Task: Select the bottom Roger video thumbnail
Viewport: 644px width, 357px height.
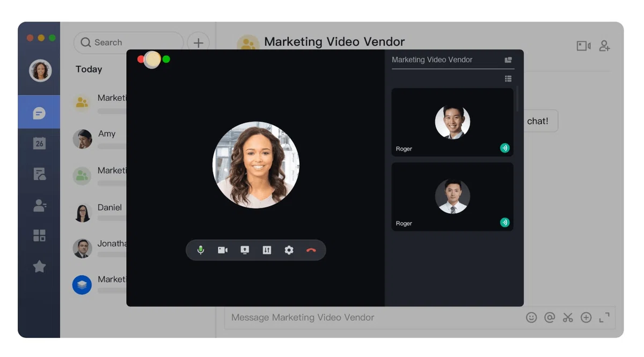Action: point(452,197)
